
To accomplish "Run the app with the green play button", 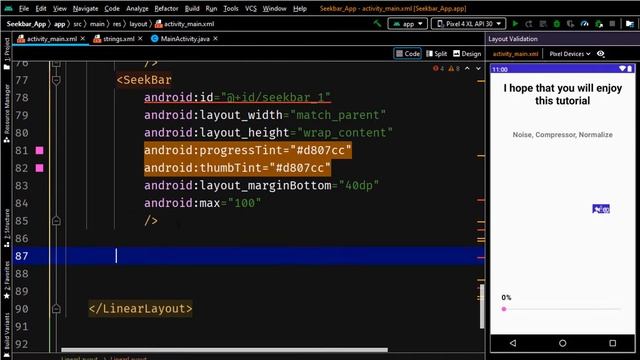I will (x=516, y=24).
